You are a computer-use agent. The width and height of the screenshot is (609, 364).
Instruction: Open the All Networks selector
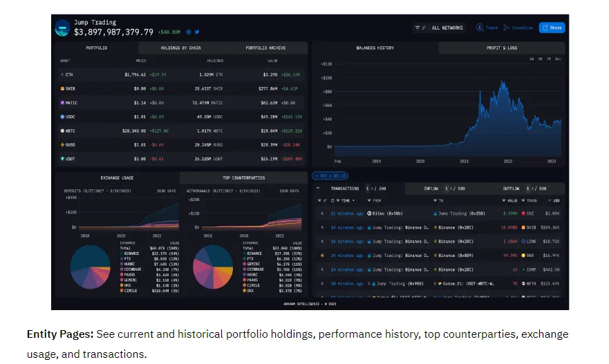(x=447, y=28)
